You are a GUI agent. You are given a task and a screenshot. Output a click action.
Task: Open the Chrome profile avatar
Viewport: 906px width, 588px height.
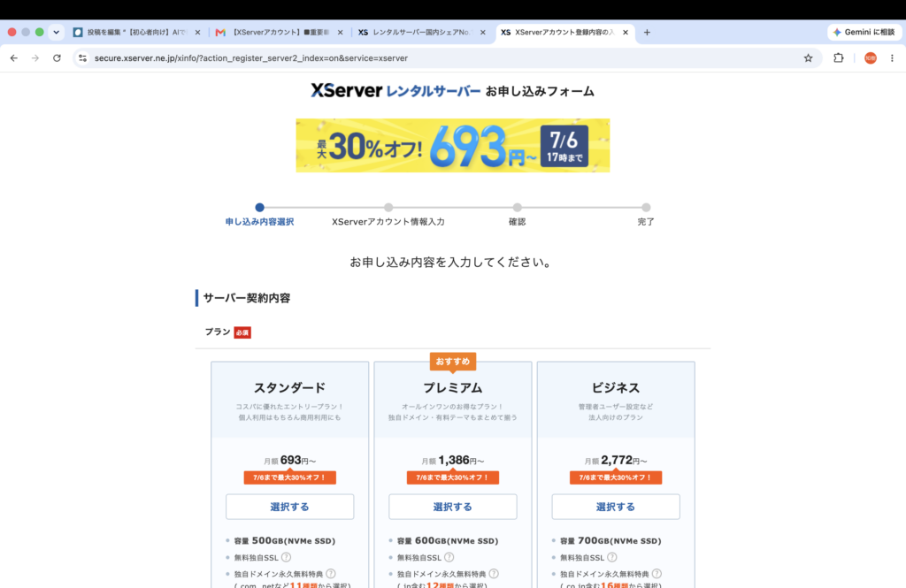tap(871, 57)
